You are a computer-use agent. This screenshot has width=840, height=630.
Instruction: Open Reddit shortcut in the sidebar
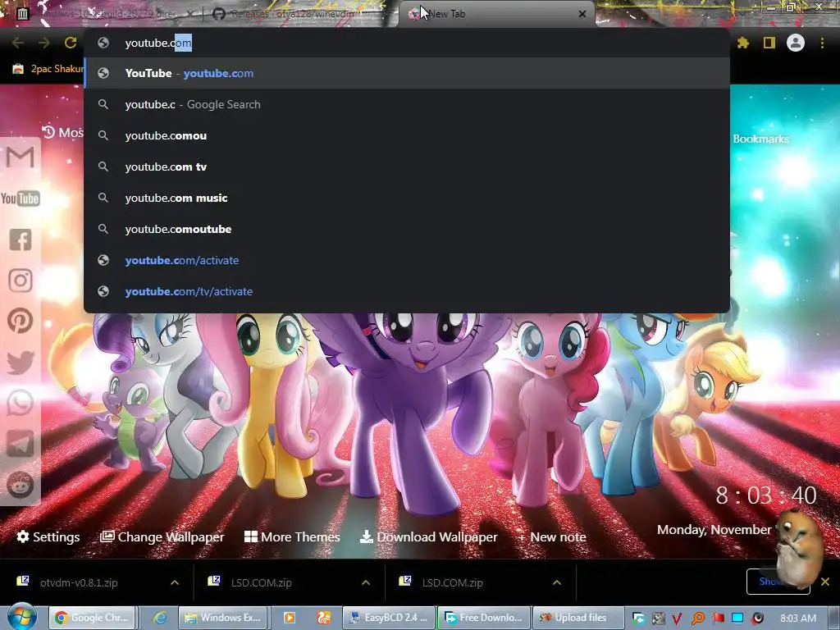point(21,485)
